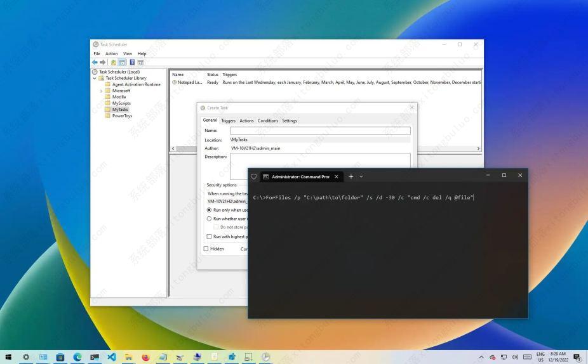Click the Status column header in task list
Viewport: 588px width, 364px height.
click(213, 75)
